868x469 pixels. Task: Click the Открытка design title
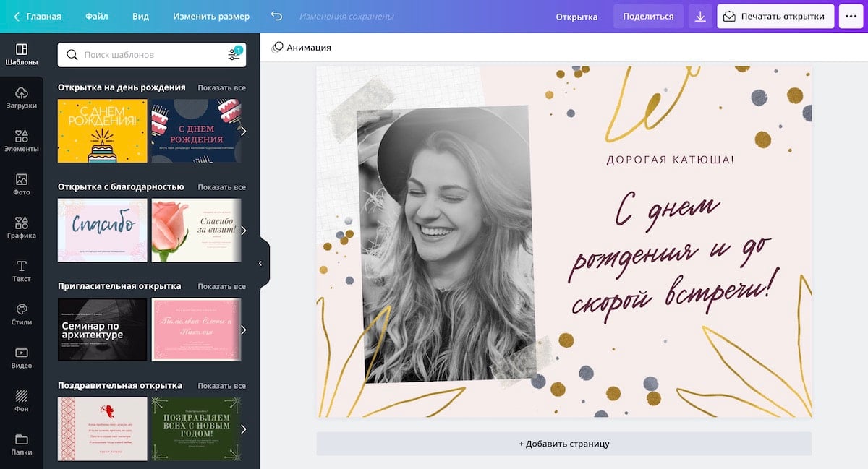pos(576,17)
